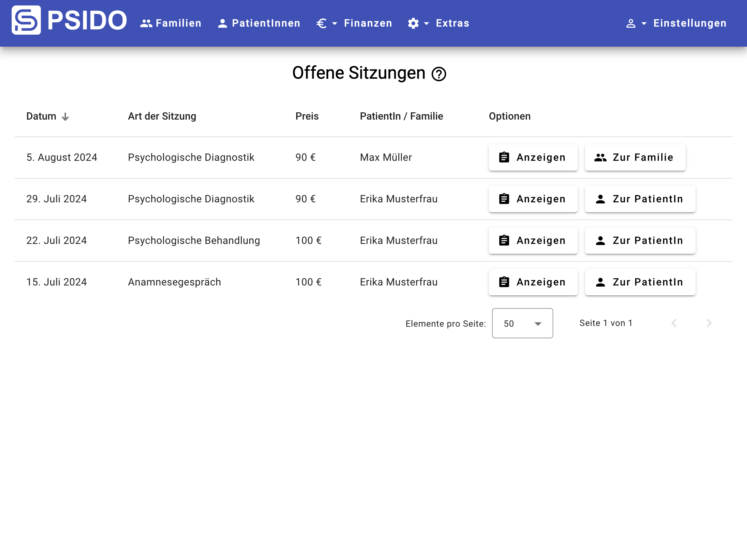Click the Euro icon in the navbar

(321, 23)
